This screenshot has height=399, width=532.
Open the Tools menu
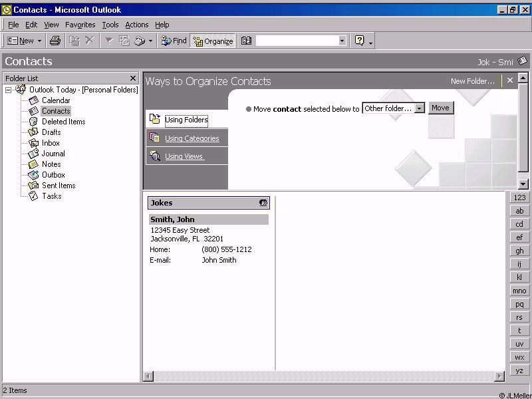tap(110, 25)
